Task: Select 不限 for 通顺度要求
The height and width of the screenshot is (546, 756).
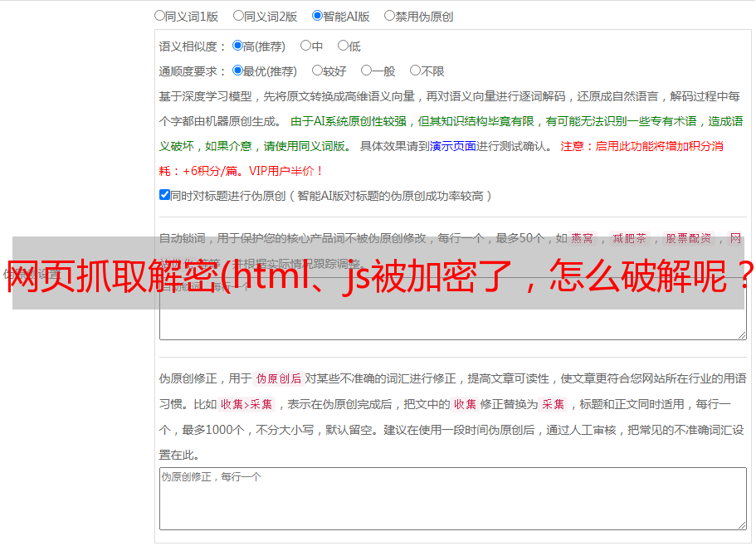Action: point(415,71)
